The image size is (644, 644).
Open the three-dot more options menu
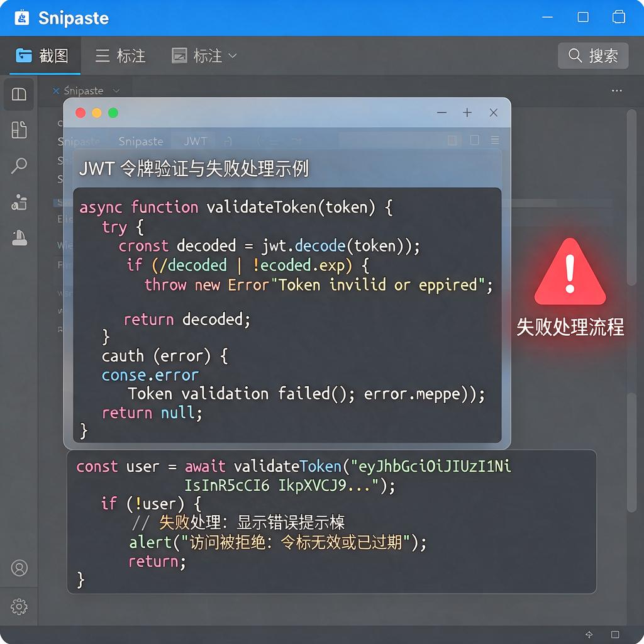pos(616,91)
